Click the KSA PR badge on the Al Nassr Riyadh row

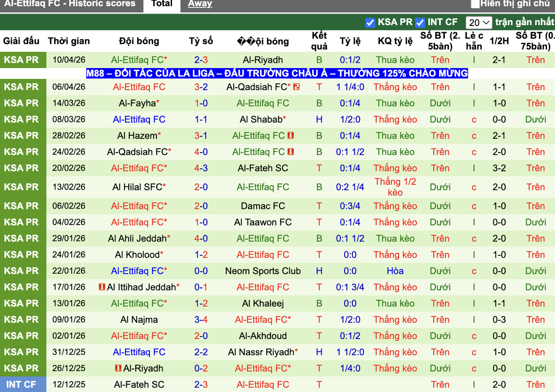[x=23, y=352]
